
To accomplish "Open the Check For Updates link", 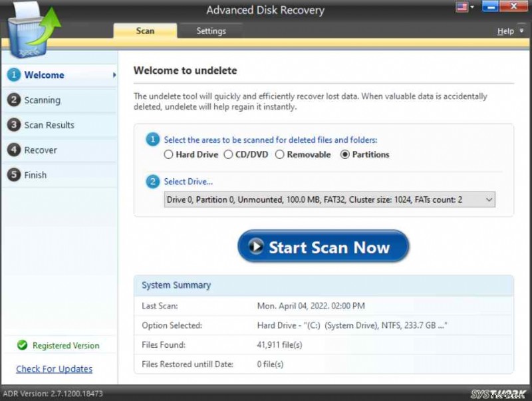I will [x=53, y=368].
